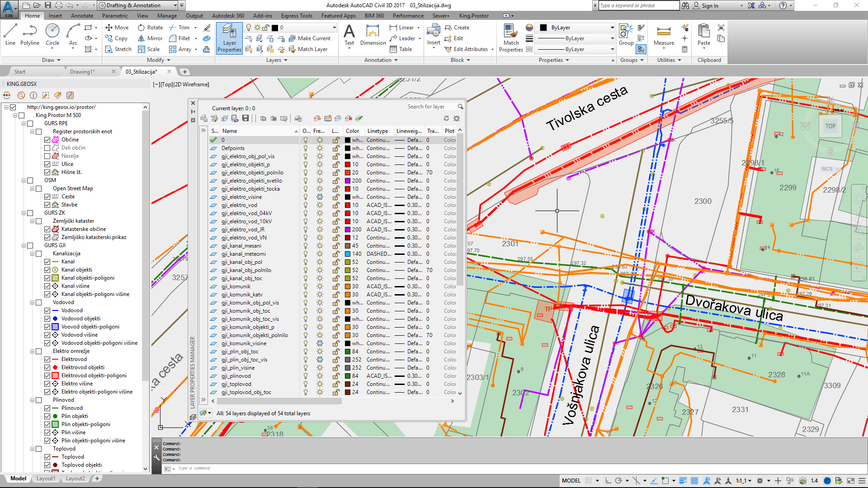
Task: Click the Mirror tool
Action: click(x=150, y=38)
